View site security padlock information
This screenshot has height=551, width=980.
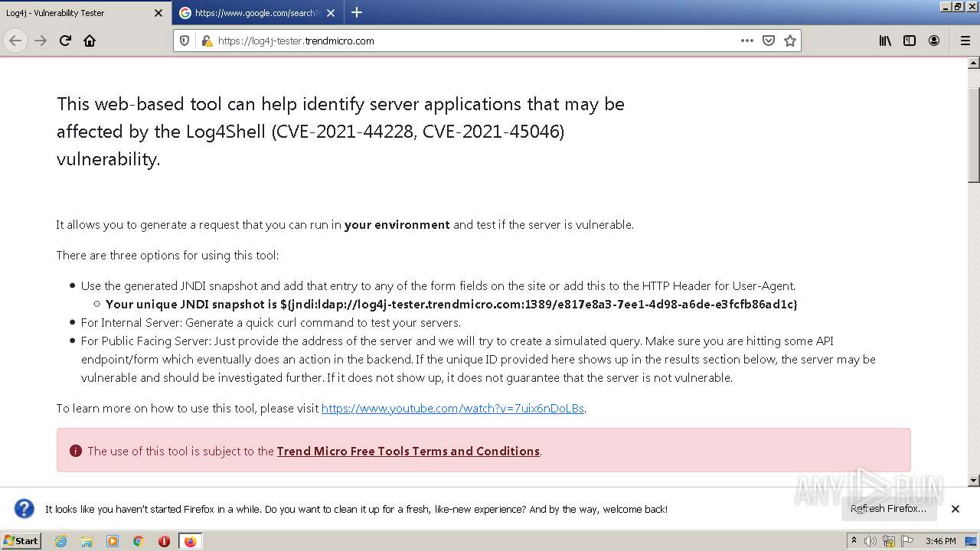tap(206, 41)
